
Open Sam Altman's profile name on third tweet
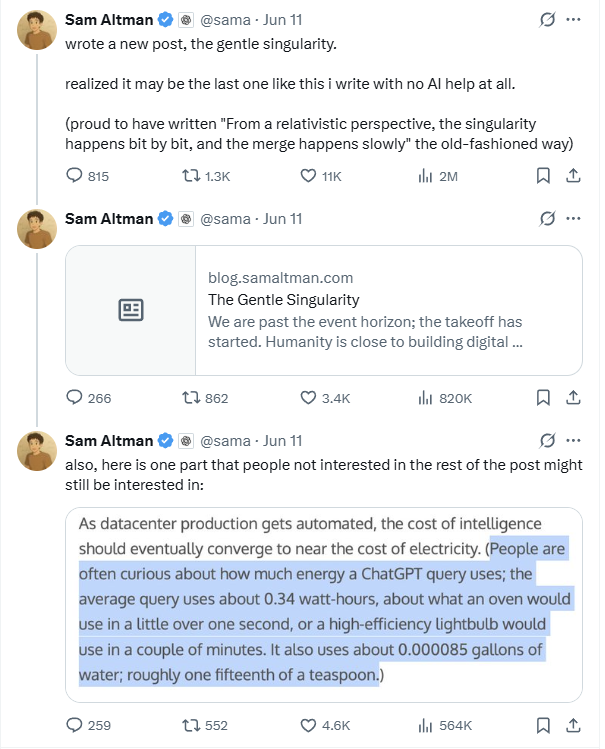(x=108, y=440)
